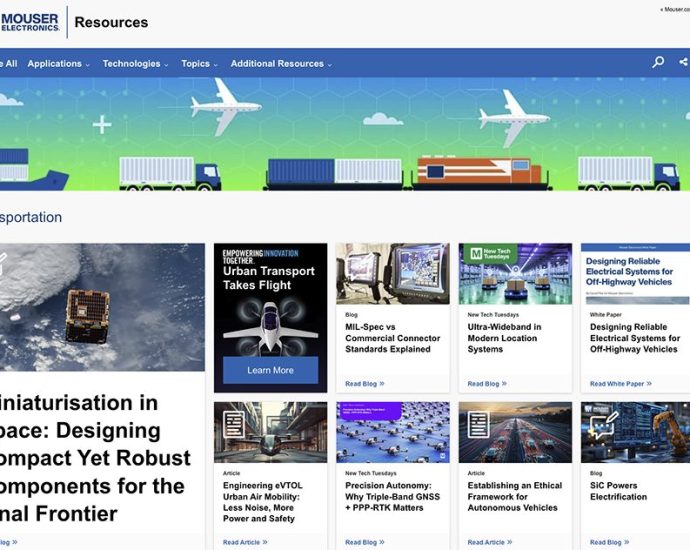
Task: Click the transportation hero banner image
Action: [x=345, y=134]
